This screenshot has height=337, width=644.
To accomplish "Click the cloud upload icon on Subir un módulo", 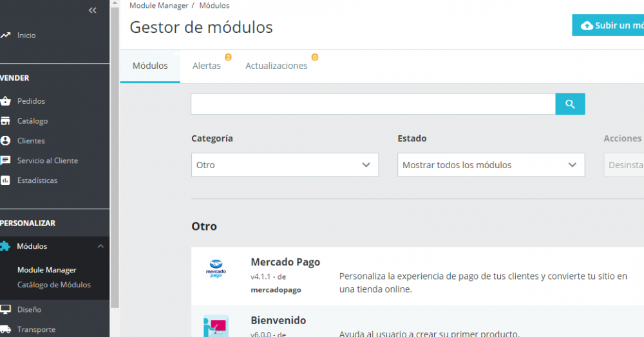I will pyautogui.click(x=587, y=26).
